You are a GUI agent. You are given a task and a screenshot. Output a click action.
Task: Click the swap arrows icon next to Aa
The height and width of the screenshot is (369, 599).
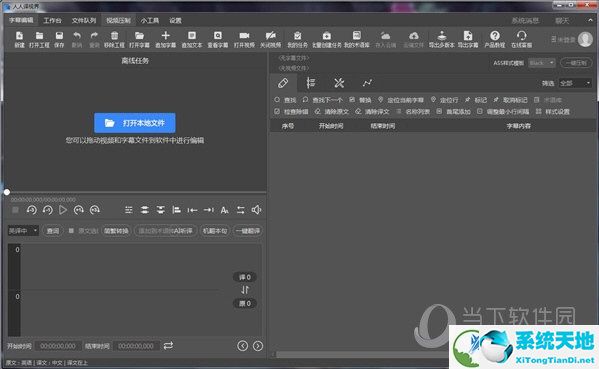(x=240, y=210)
